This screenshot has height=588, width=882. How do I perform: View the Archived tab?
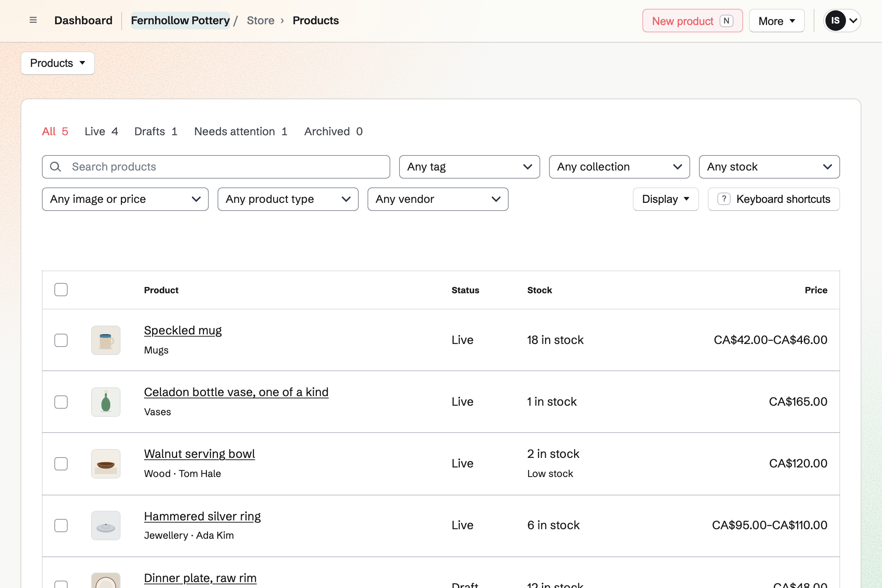pyautogui.click(x=333, y=132)
